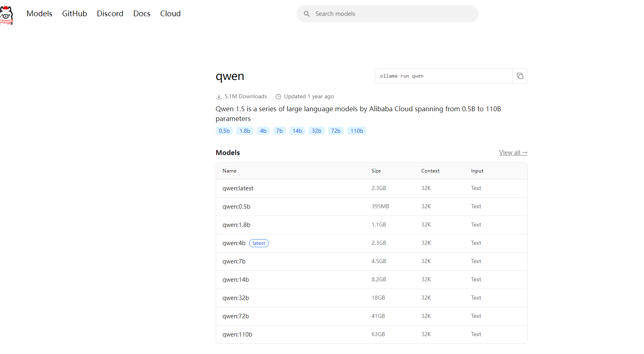644x354 pixels.
Task: Click the download icon beside 5.1M Downloads
Action: 219,97
